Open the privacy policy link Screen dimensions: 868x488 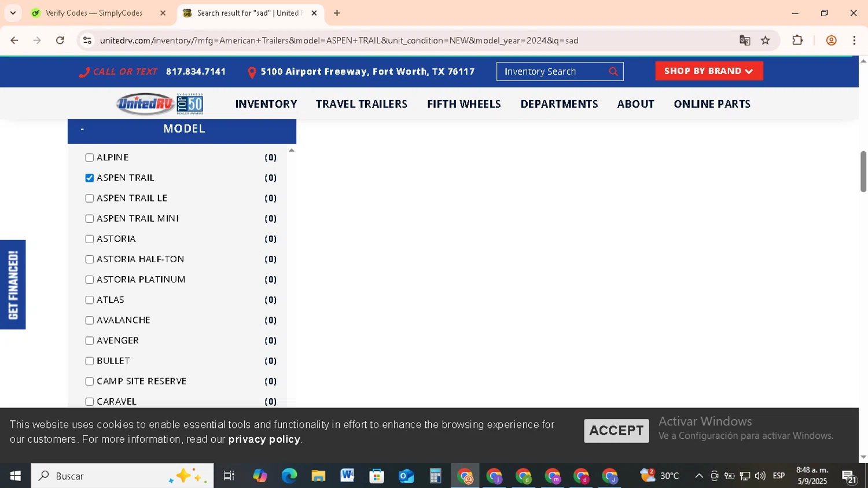click(x=264, y=439)
